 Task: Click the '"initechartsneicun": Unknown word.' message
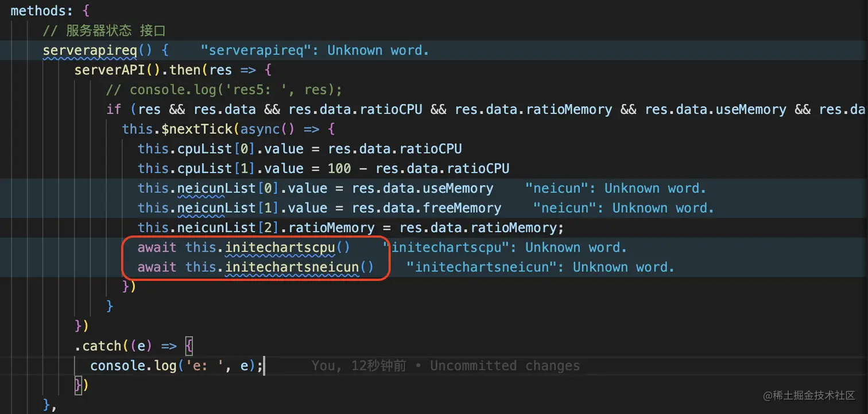click(x=540, y=267)
